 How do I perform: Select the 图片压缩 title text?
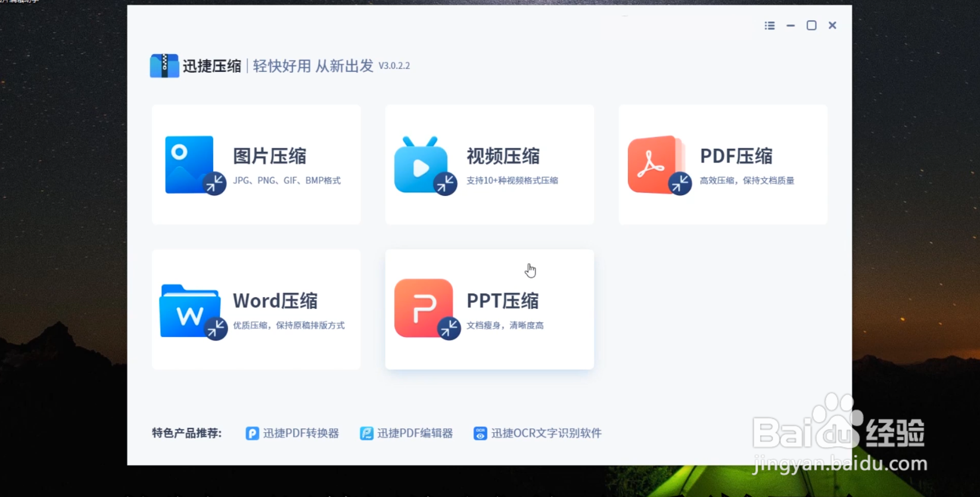(x=269, y=156)
